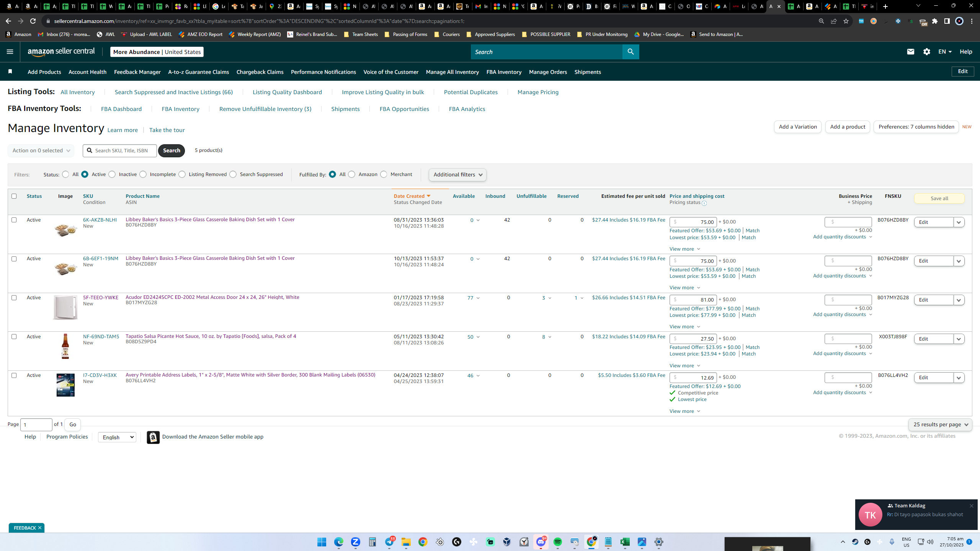Click the Tapatio hot sauce product thumbnail
Screen dimensions: 980x551
pyautogui.click(x=65, y=346)
